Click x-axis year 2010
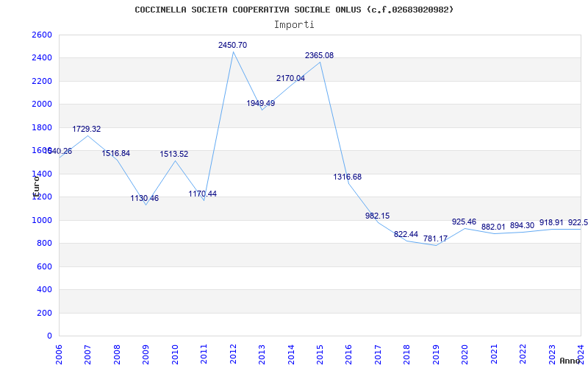Viewport: 588px width, 368px height. pos(175,355)
